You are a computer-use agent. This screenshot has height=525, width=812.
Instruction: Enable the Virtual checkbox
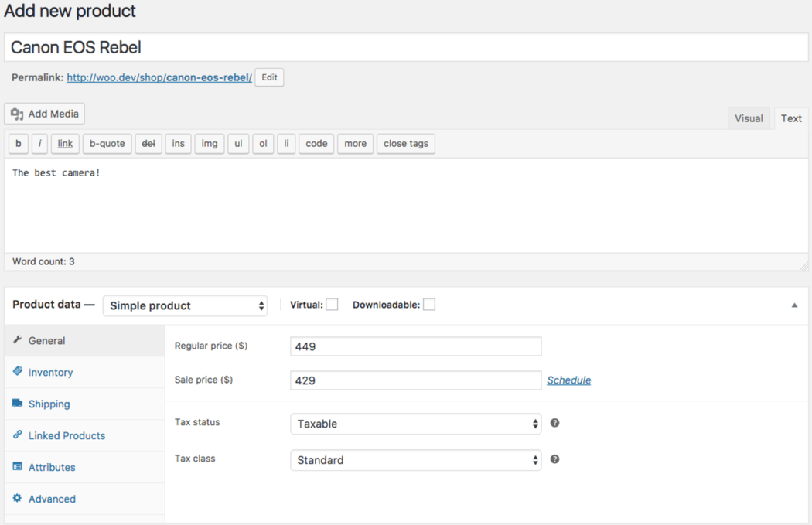(332, 305)
